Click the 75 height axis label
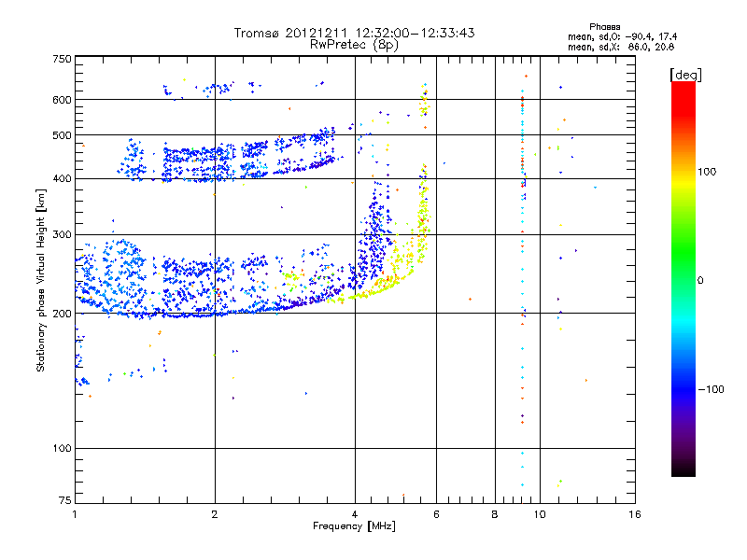747x560 pixels. coord(65,500)
